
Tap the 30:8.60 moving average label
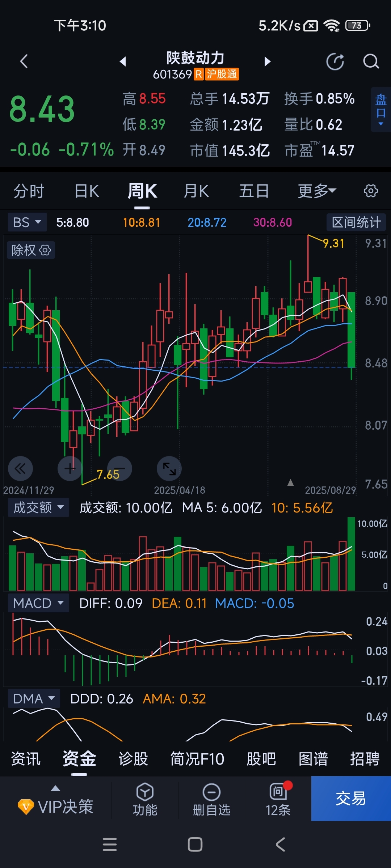click(x=273, y=222)
